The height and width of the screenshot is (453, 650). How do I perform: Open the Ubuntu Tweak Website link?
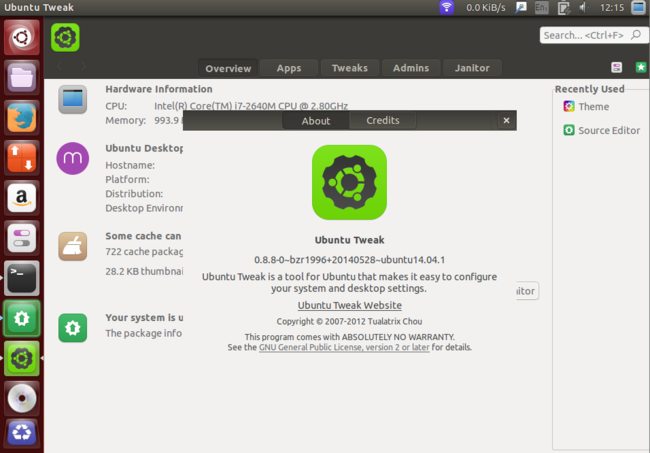(x=349, y=305)
